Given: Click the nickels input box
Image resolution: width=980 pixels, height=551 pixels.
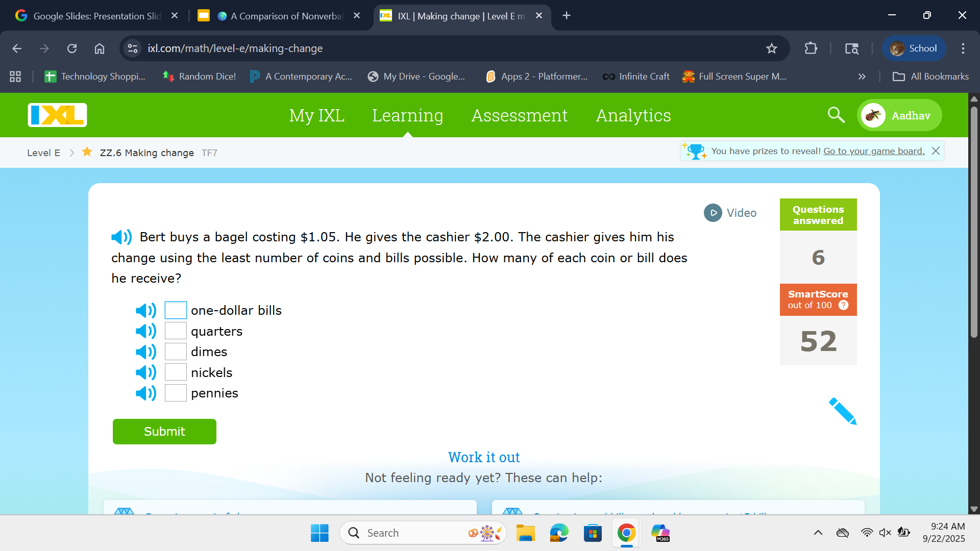Looking at the screenshot, I should coord(176,372).
